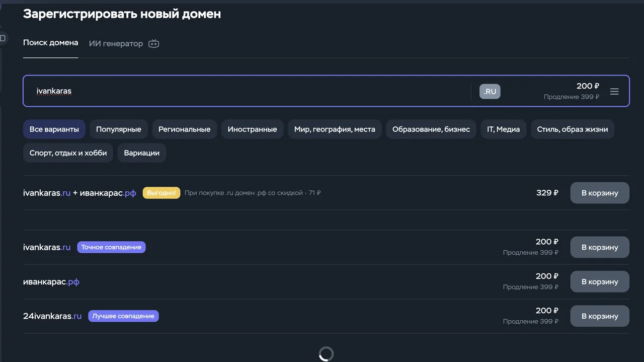This screenshot has height=362, width=644.
Task: Click the loading spinner at the bottom
Action: [326, 353]
